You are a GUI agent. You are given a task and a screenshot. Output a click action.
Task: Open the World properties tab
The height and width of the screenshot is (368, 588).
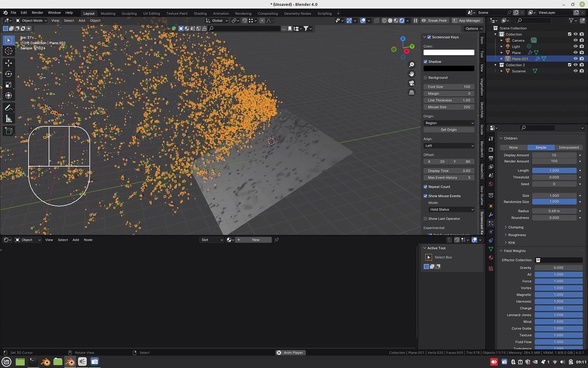coord(491,184)
